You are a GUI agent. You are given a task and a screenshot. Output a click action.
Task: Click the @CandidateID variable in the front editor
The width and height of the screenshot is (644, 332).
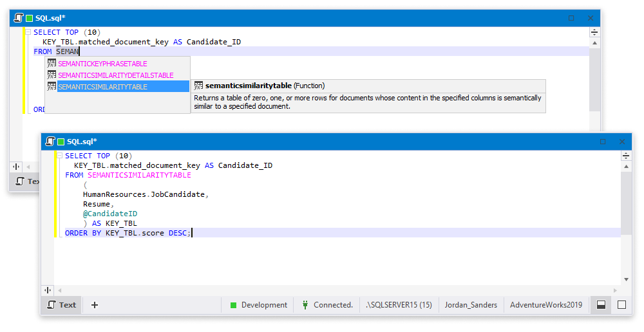(110, 214)
